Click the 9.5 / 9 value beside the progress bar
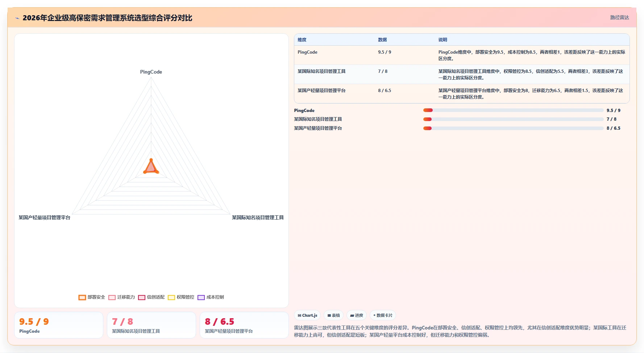 click(x=614, y=111)
